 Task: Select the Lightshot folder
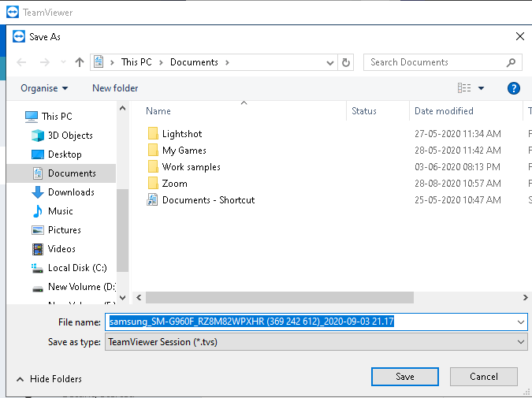point(182,134)
